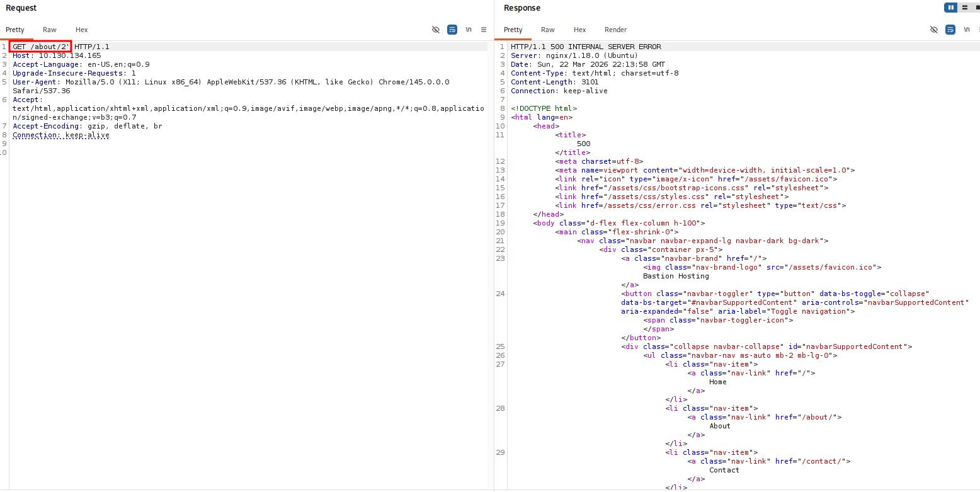Open the Hex tab in Response
This screenshot has width=980, height=492.
(579, 30)
